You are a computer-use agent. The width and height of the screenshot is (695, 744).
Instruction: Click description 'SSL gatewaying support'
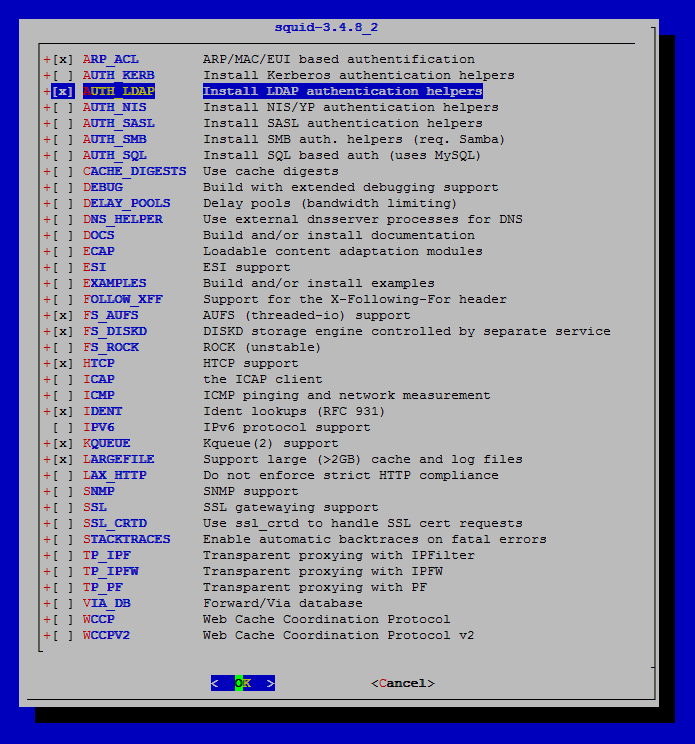point(291,508)
